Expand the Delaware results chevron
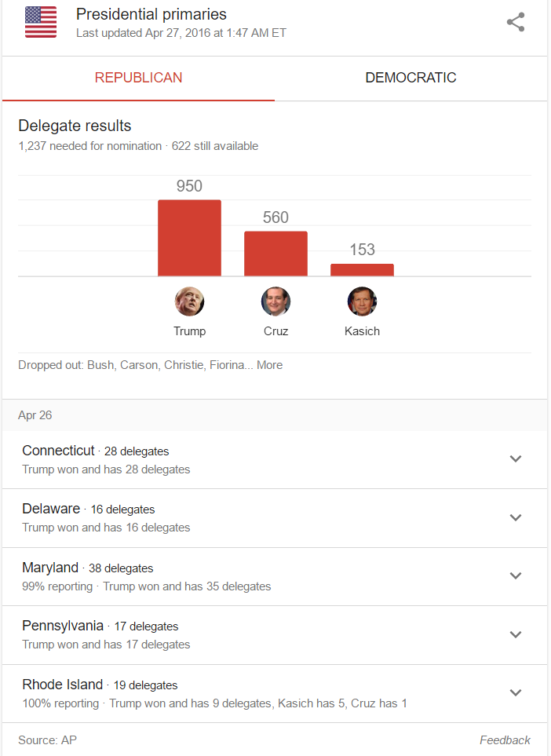Screen dimensions: 551x756 coord(516,517)
